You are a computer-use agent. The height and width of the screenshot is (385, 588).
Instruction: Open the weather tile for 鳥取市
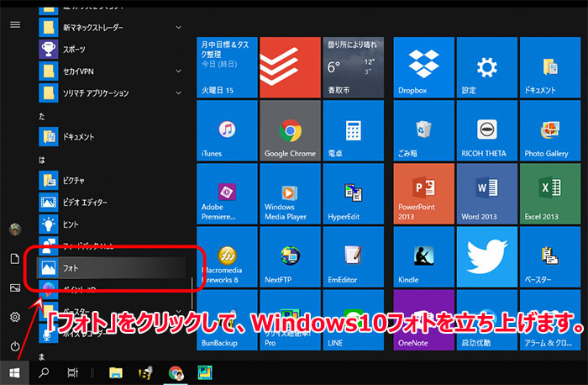(x=354, y=67)
